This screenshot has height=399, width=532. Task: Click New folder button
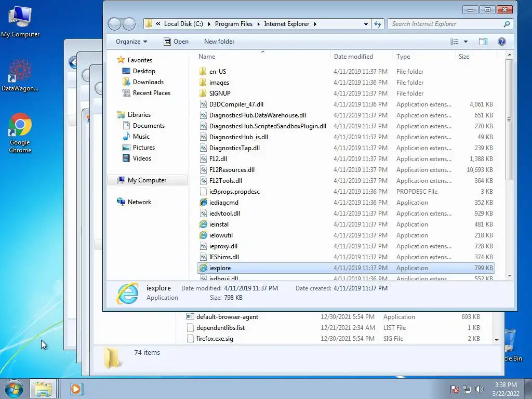click(219, 42)
